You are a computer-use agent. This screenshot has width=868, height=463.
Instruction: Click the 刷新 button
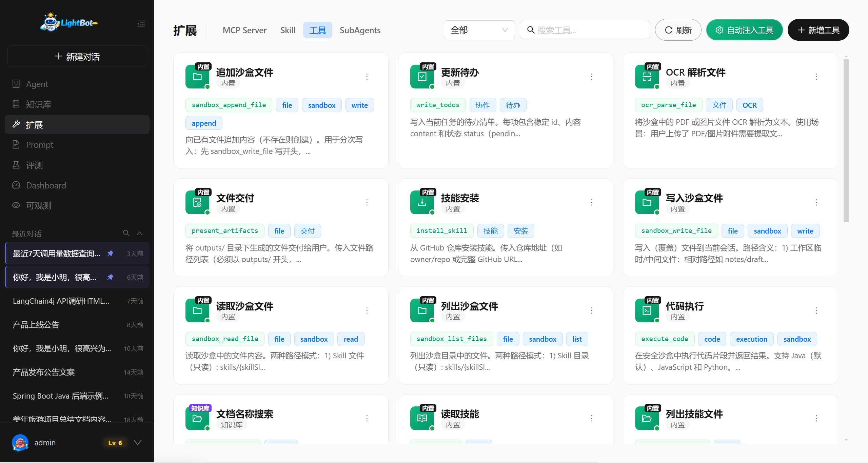point(678,30)
